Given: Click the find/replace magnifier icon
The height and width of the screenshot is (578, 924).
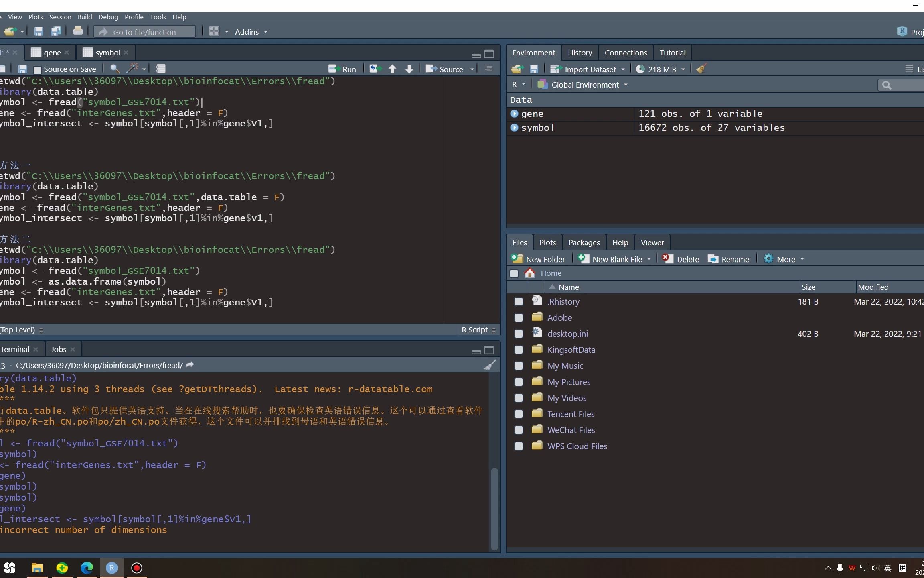Looking at the screenshot, I should [x=114, y=69].
